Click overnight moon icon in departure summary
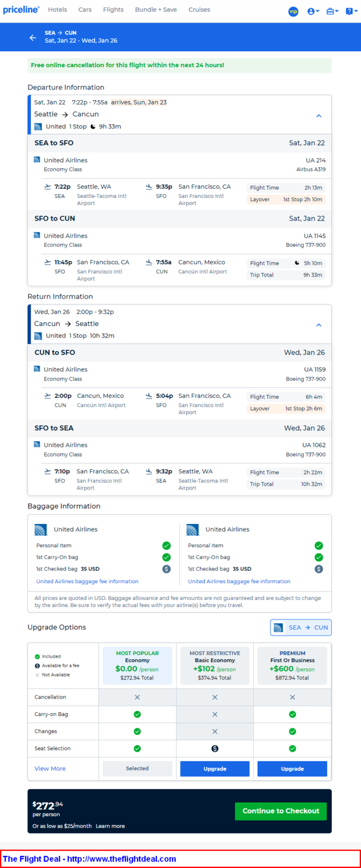This screenshot has height=868, width=361. point(93,127)
